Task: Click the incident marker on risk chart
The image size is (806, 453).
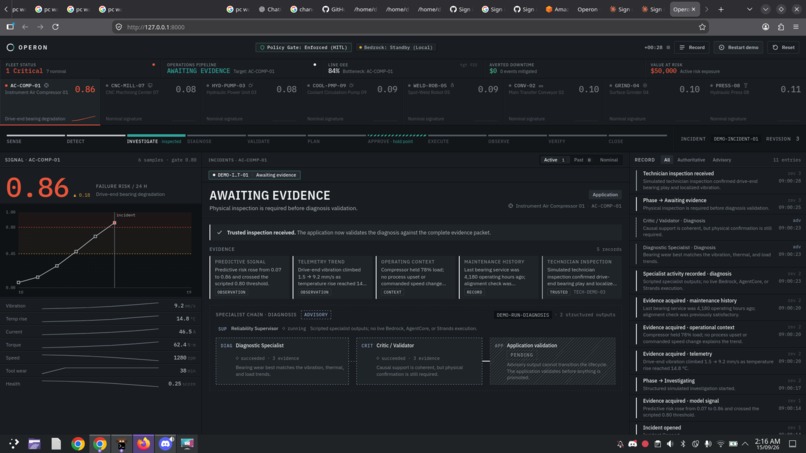Action: [x=114, y=223]
